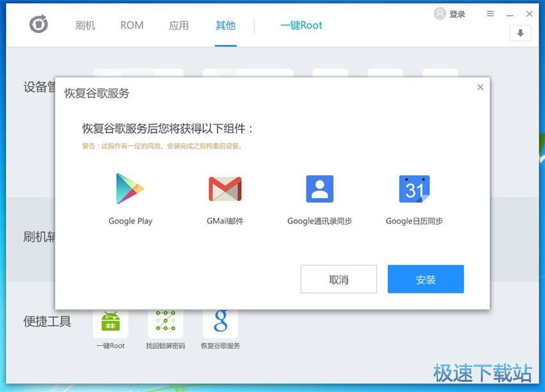Click the Google日历同步 label
Image resolution: width=545 pixels, height=392 pixels.
pyautogui.click(x=414, y=221)
